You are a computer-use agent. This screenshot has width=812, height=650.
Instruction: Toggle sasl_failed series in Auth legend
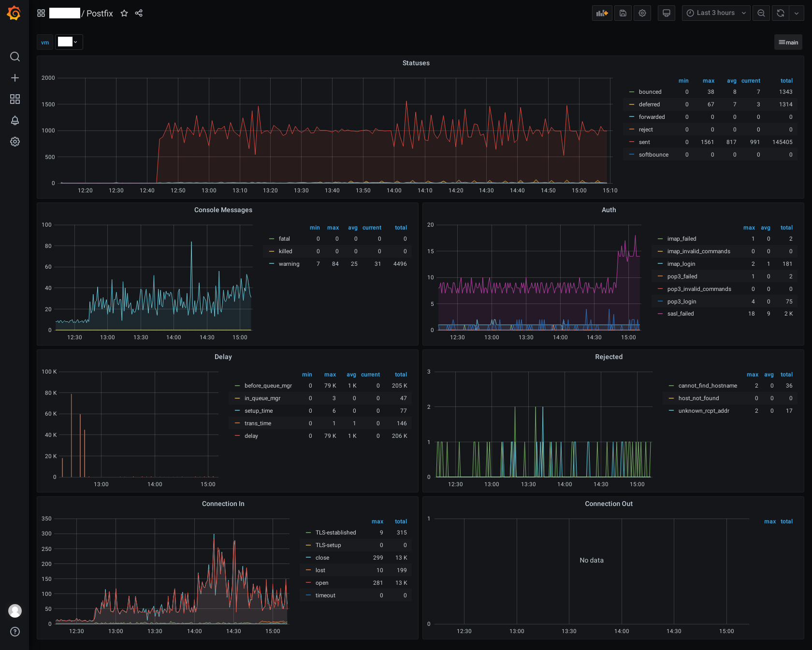tap(681, 314)
